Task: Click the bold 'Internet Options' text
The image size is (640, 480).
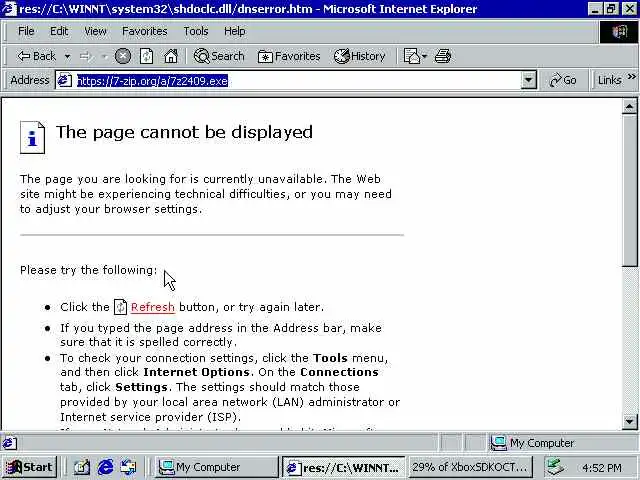Action: click(196, 372)
